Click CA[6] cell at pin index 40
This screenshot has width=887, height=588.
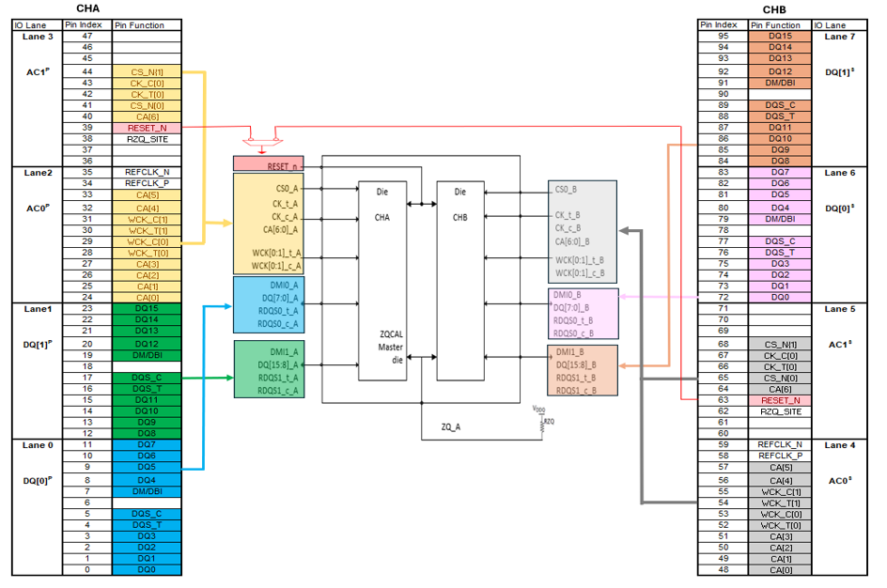click(147, 117)
